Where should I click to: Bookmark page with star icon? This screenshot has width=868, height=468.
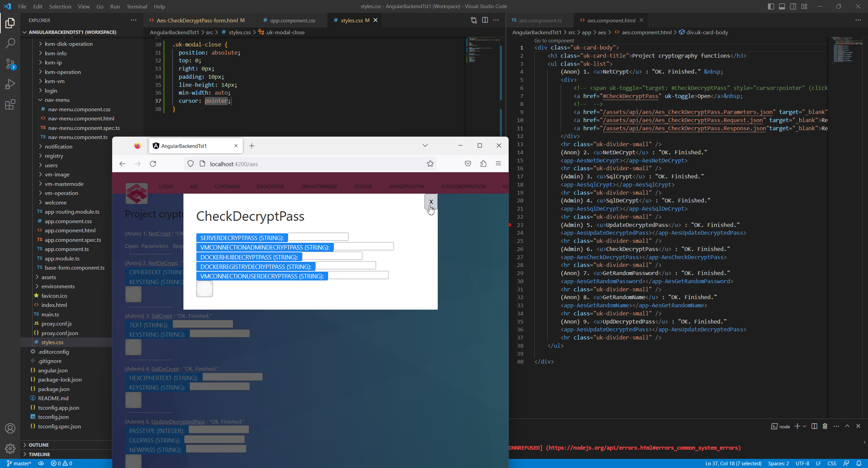point(430,164)
